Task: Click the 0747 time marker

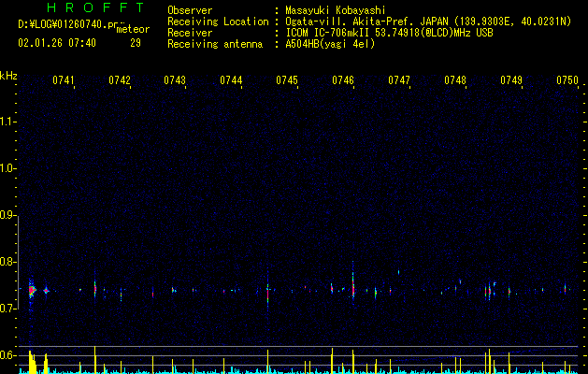Action: [399, 80]
